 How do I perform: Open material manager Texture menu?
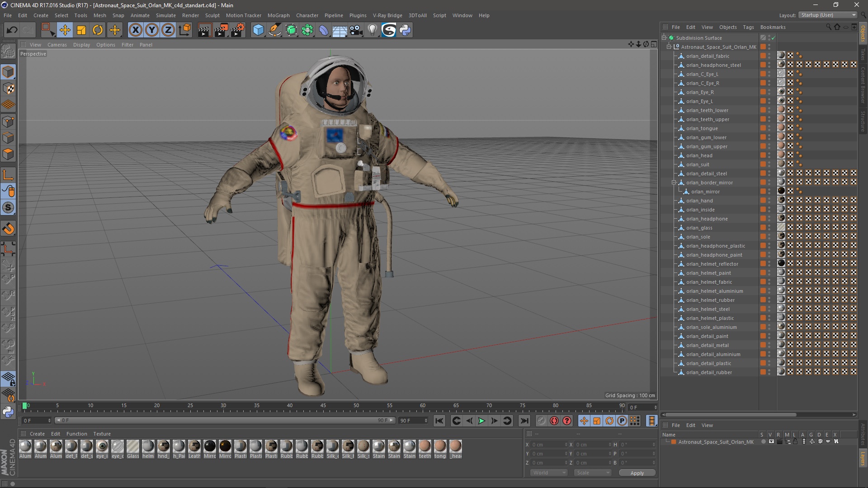(x=102, y=434)
